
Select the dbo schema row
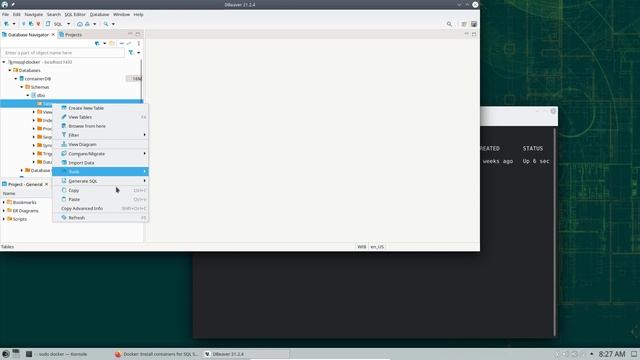pyautogui.click(x=71, y=95)
